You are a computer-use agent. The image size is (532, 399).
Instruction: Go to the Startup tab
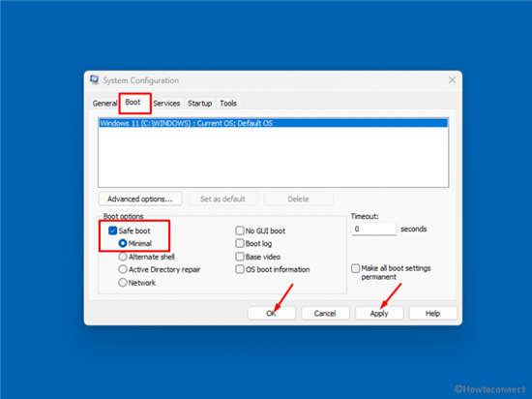click(x=200, y=104)
